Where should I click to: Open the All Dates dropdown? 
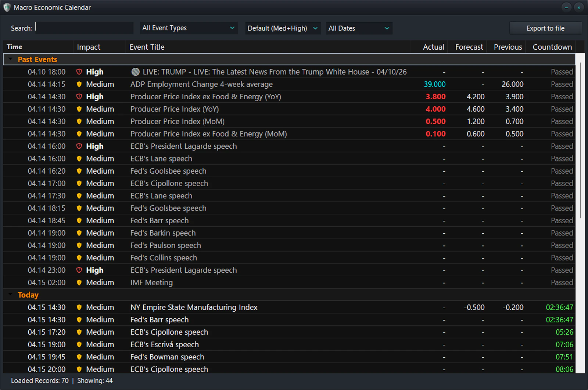click(359, 28)
